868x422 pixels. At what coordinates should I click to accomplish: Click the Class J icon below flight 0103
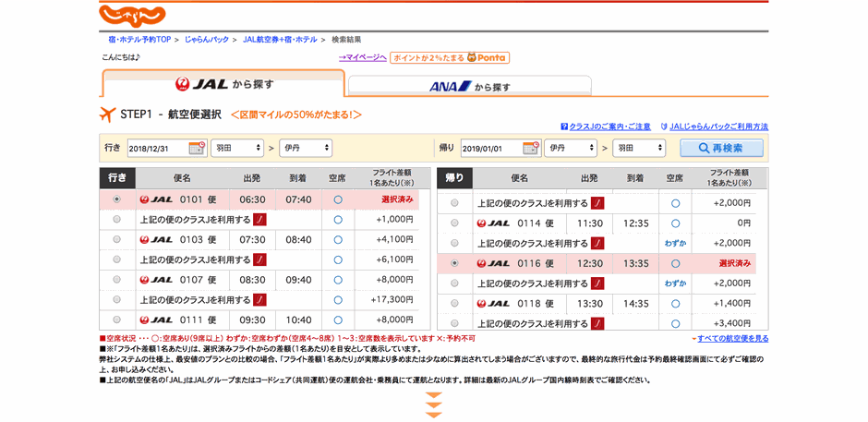pyautogui.click(x=260, y=259)
